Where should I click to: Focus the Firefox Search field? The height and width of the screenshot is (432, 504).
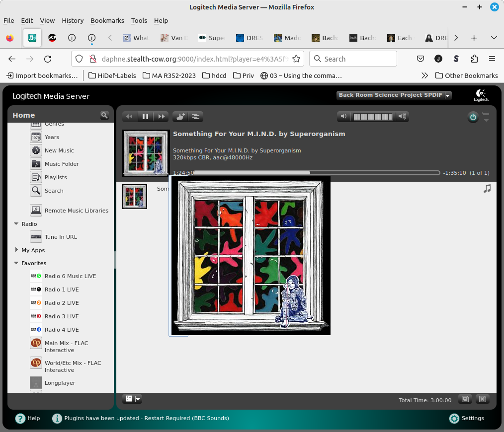(353, 59)
